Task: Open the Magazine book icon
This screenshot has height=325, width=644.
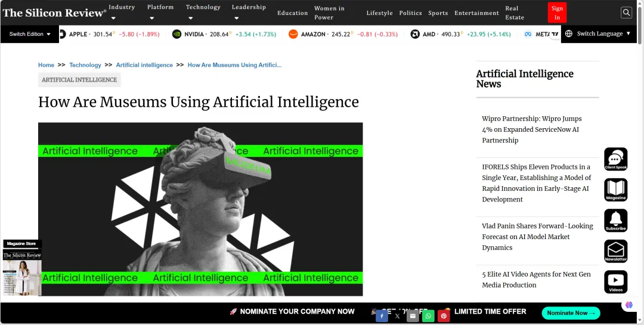Action: click(x=615, y=190)
